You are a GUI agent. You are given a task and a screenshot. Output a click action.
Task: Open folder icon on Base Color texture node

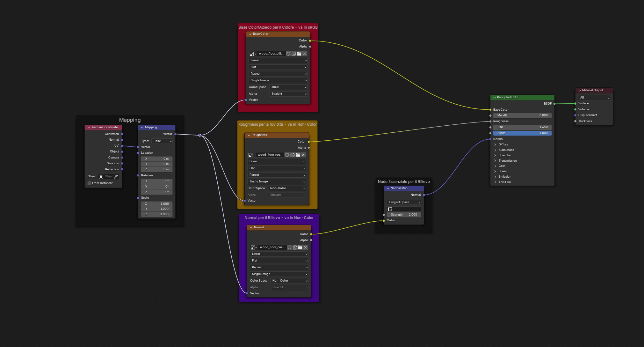299,54
